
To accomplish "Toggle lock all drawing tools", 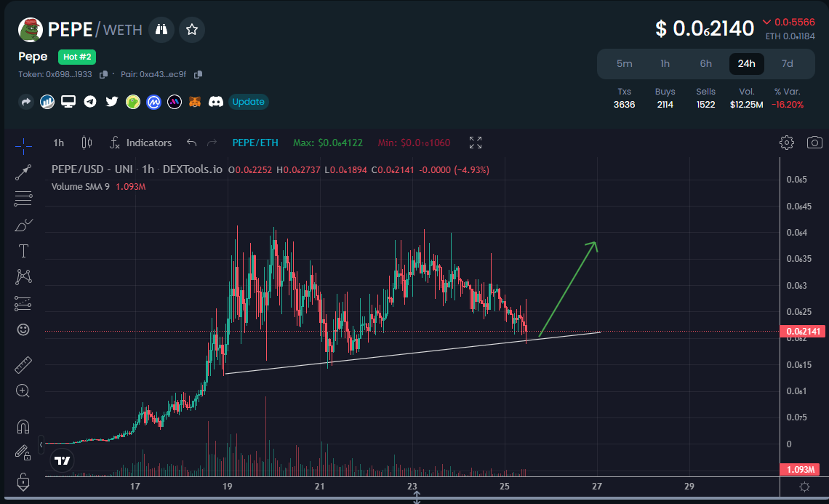I will click(23, 481).
